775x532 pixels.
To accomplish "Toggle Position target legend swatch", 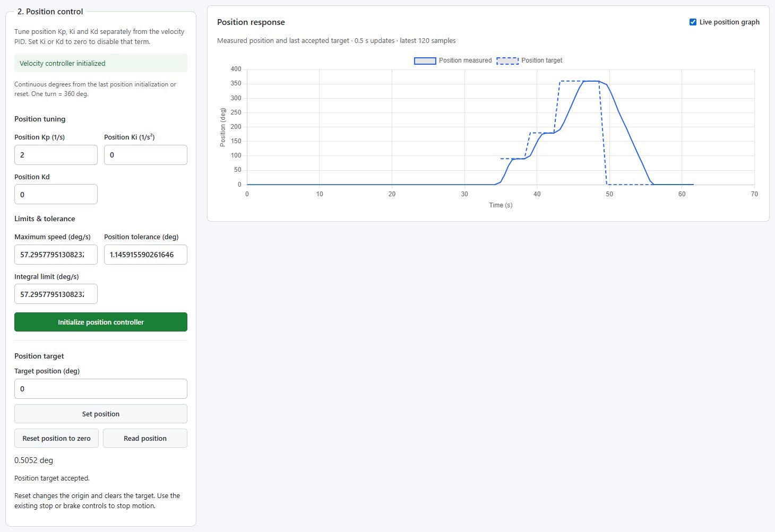I will (507, 60).
